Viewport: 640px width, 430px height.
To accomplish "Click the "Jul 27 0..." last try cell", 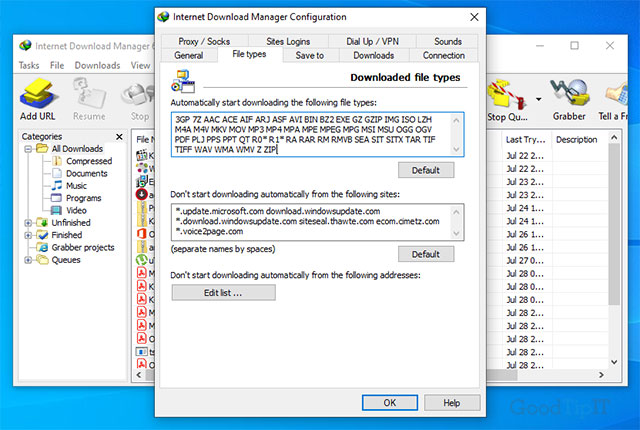I will (x=525, y=261).
